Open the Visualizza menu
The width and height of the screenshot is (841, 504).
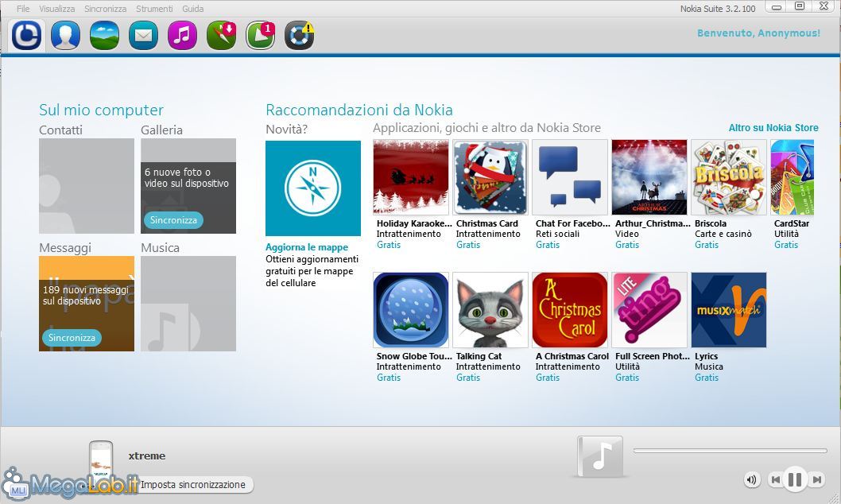(x=57, y=9)
